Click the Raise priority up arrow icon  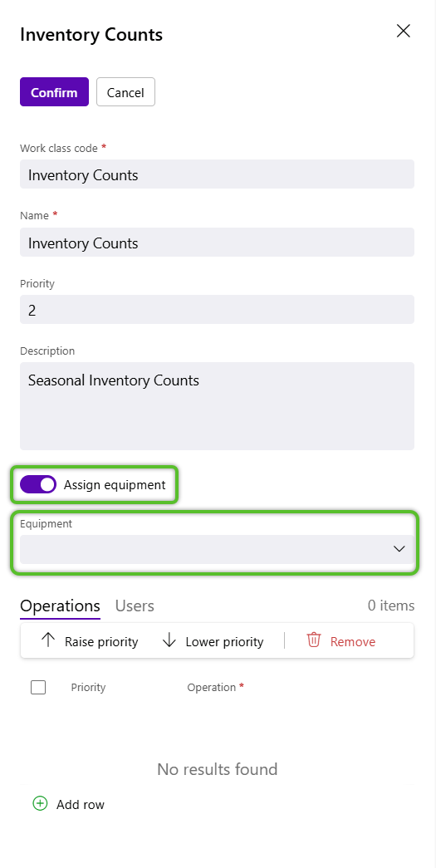[x=48, y=640]
